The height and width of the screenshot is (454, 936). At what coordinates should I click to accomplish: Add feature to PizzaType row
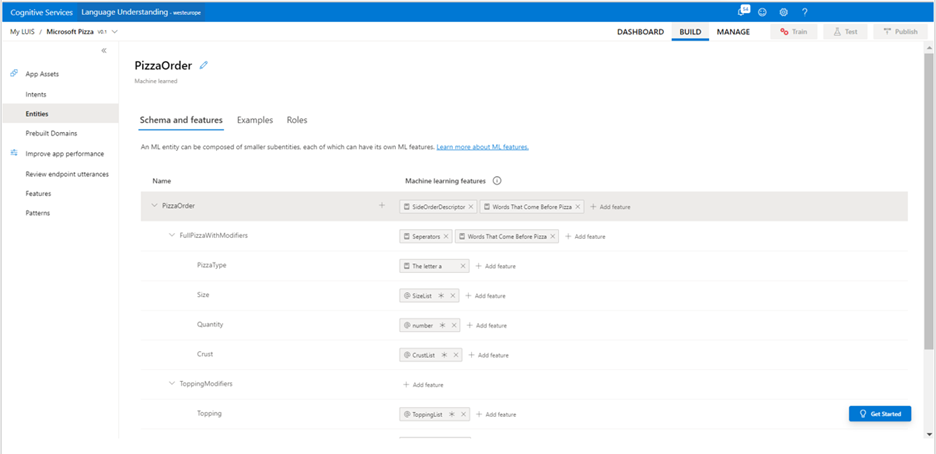coord(495,266)
